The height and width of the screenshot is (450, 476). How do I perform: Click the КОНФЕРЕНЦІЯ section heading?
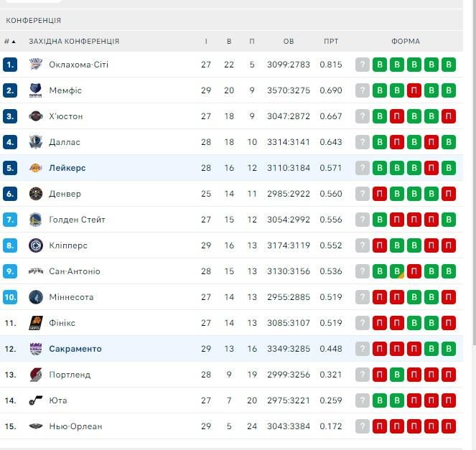[x=34, y=20]
